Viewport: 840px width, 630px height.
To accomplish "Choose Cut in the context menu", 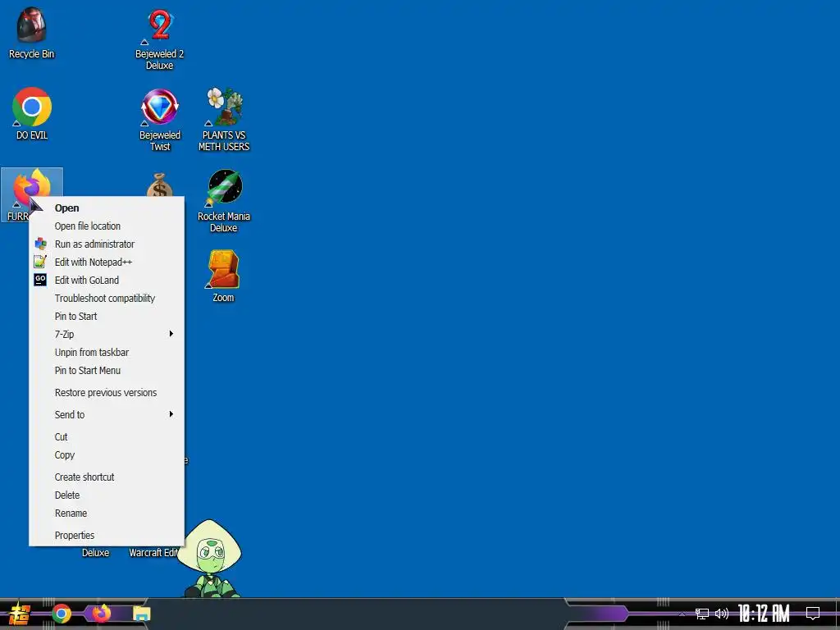I will 106,437.
